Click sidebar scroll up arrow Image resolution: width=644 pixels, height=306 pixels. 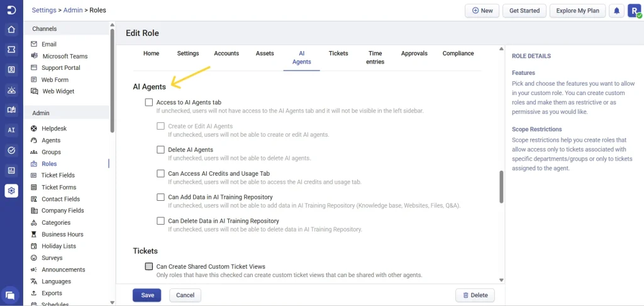click(x=113, y=25)
